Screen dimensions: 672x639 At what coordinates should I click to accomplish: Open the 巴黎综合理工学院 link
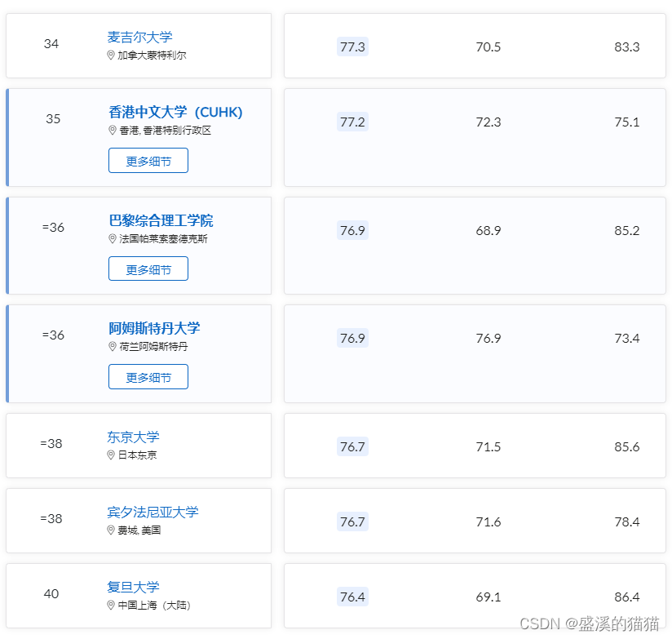161,220
